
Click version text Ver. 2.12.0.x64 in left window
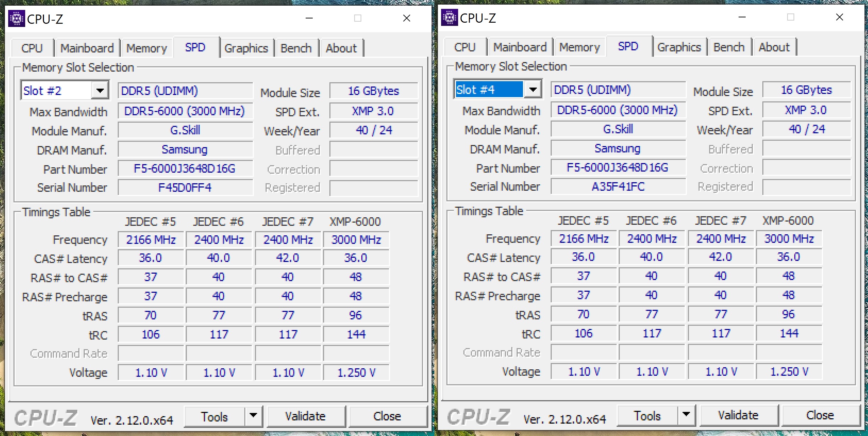click(x=132, y=420)
